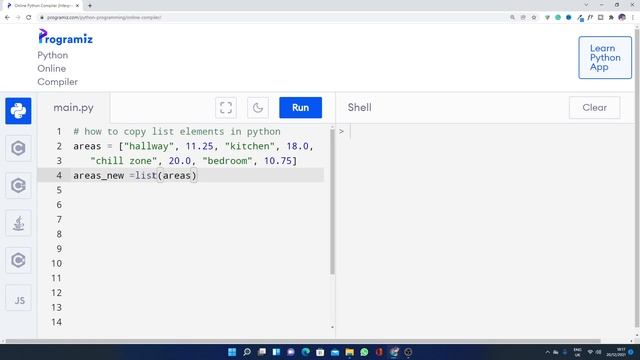Open the Chrome three-dot menu
This screenshot has width=640, height=360.
[x=633, y=18]
